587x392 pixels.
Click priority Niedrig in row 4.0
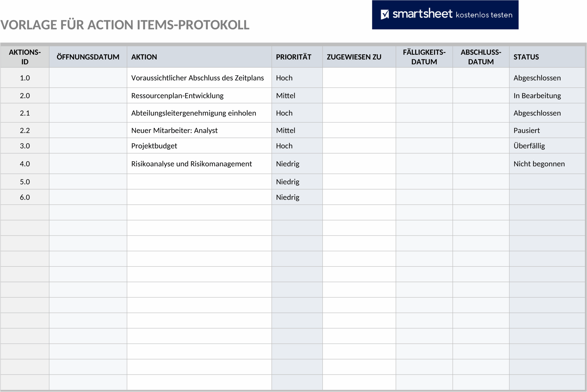coord(297,164)
